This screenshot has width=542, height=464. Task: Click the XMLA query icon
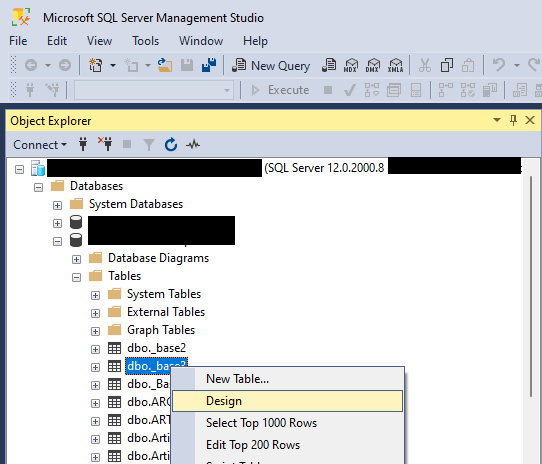point(395,65)
